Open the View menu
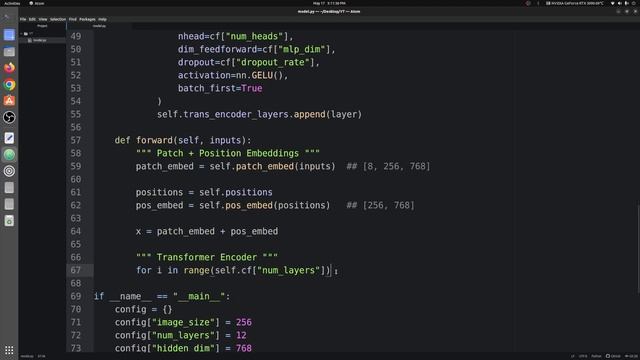Viewport: 640px width, 360px height. (43, 19)
